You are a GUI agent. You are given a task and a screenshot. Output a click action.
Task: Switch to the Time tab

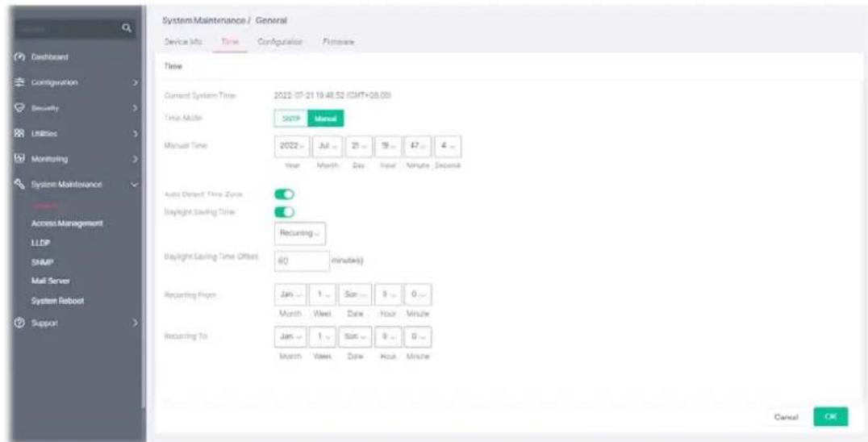(229, 41)
